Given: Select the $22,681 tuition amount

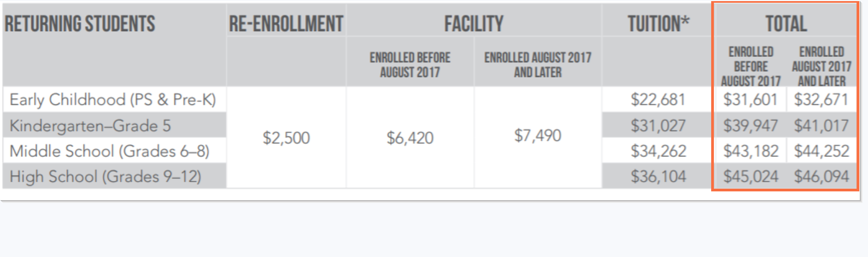Looking at the screenshot, I should tap(658, 100).
